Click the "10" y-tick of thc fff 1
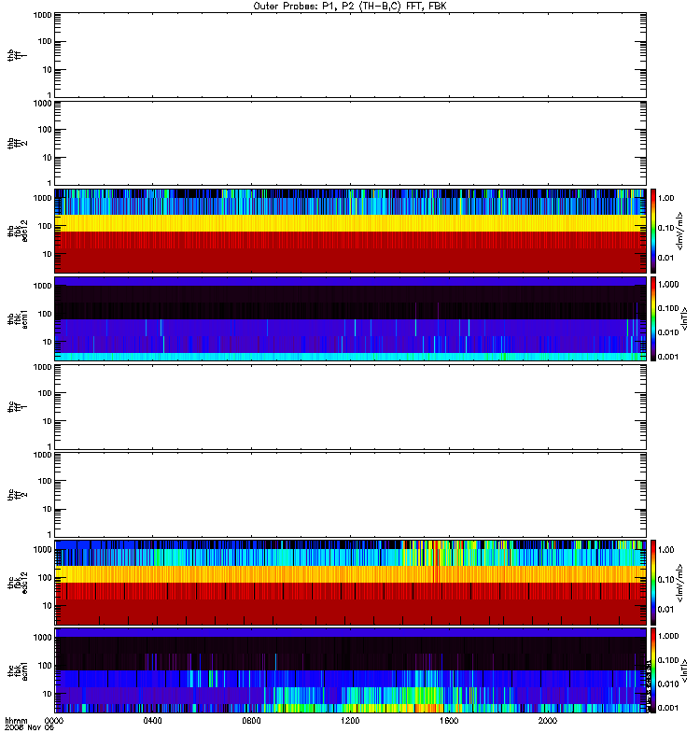Image resolution: width=700 pixels, height=747 pixels. tap(48, 422)
